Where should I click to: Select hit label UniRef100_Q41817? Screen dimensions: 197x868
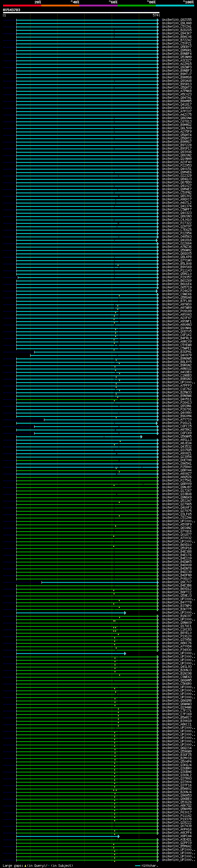click(177, 105)
